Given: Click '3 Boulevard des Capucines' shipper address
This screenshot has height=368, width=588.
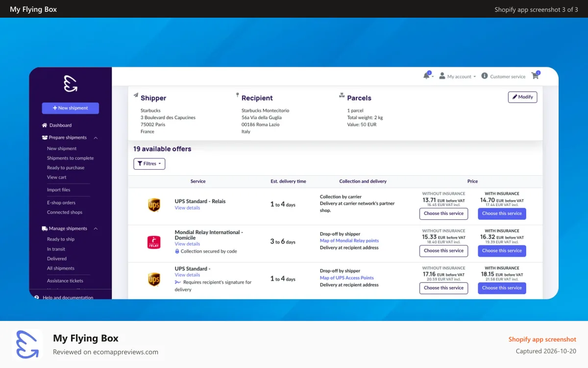Looking at the screenshot, I should (168, 118).
